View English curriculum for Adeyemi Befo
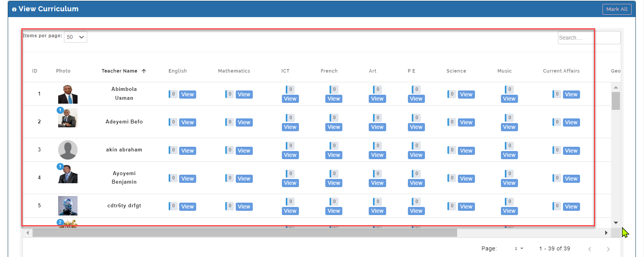 [x=188, y=122]
